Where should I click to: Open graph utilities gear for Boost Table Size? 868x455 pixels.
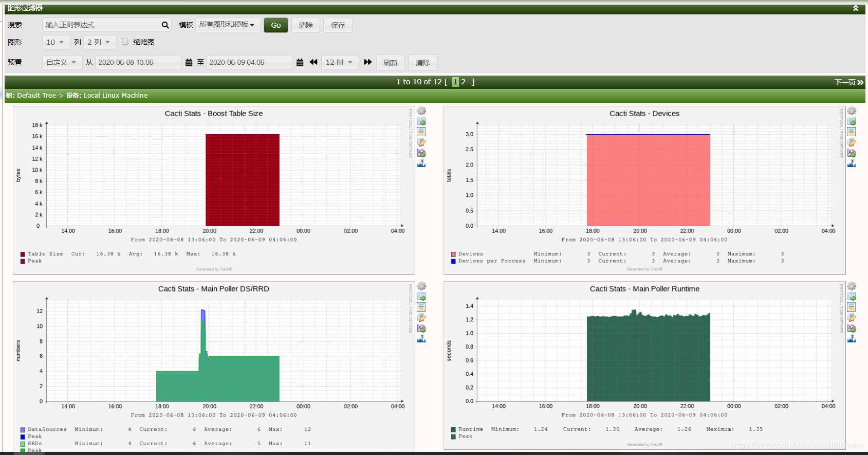[421, 111]
